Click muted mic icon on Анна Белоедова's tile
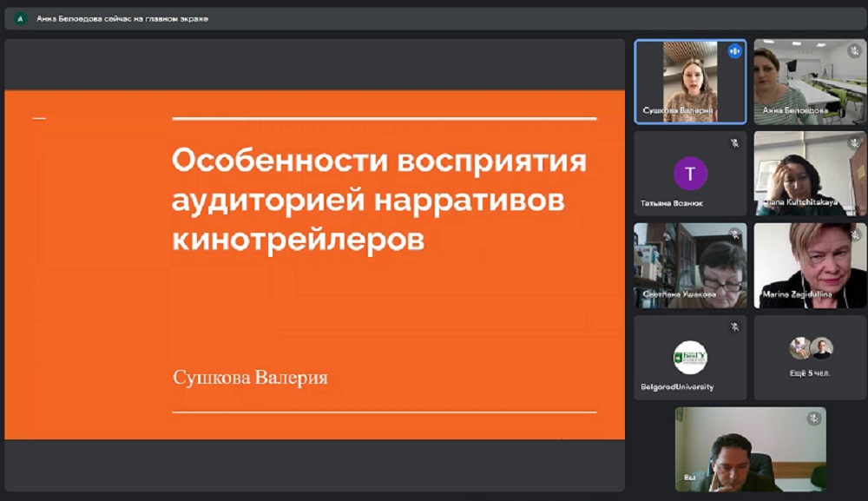 point(854,51)
